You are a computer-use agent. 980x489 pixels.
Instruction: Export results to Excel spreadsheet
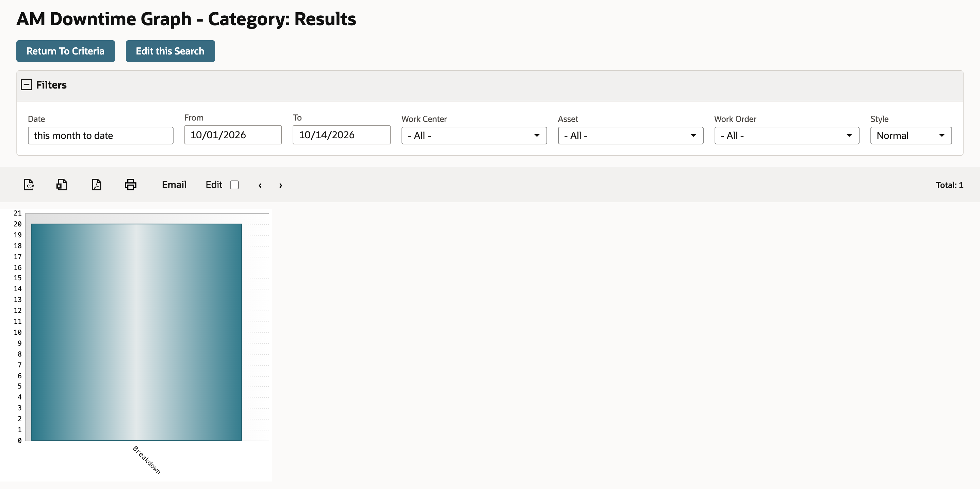click(62, 185)
